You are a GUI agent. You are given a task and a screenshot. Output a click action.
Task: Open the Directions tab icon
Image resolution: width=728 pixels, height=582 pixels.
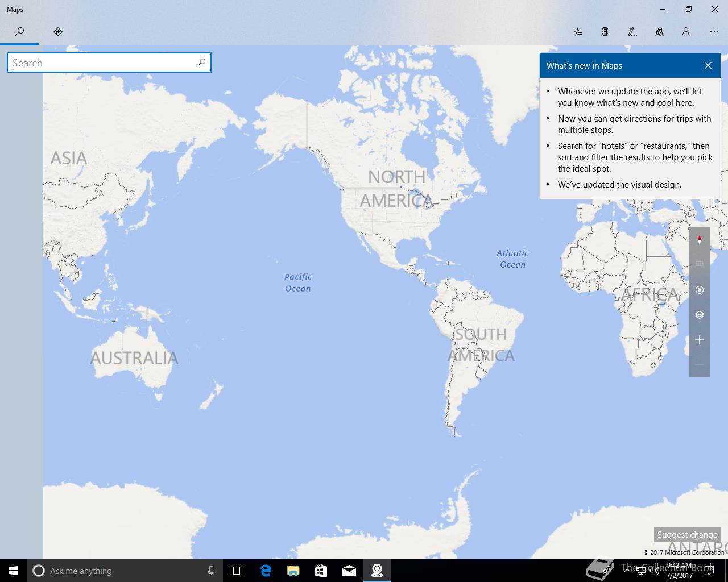click(58, 32)
